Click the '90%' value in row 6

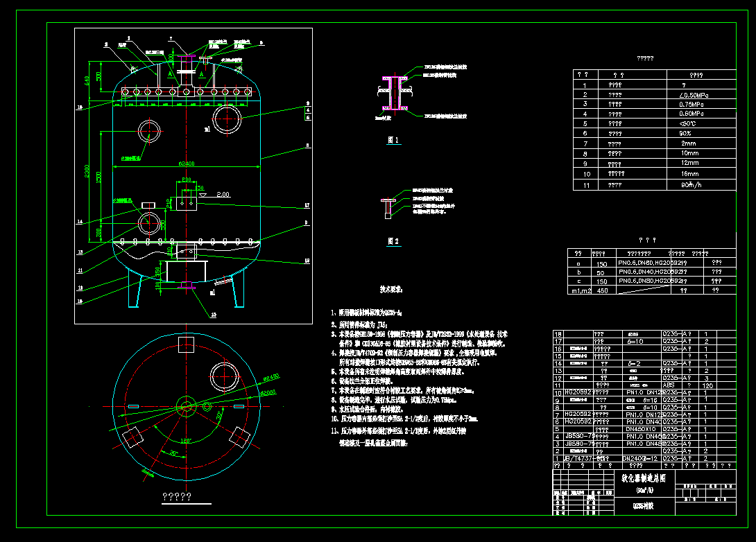(x=685, y=134)
